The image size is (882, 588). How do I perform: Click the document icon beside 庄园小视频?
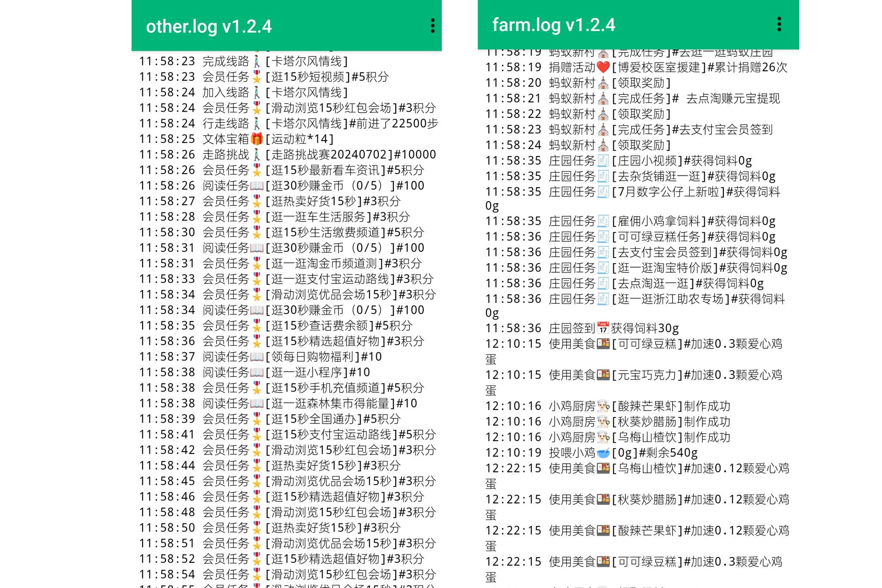603,161
